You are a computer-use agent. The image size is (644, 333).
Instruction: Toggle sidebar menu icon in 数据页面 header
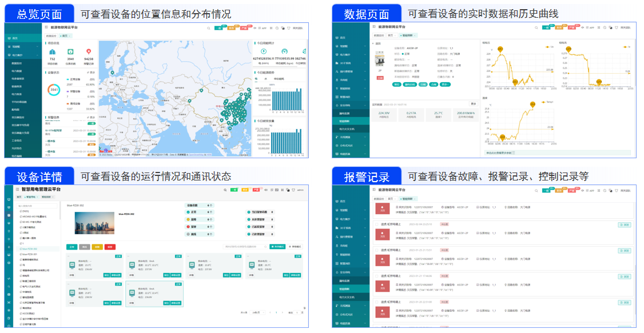[x=373, y=27]
